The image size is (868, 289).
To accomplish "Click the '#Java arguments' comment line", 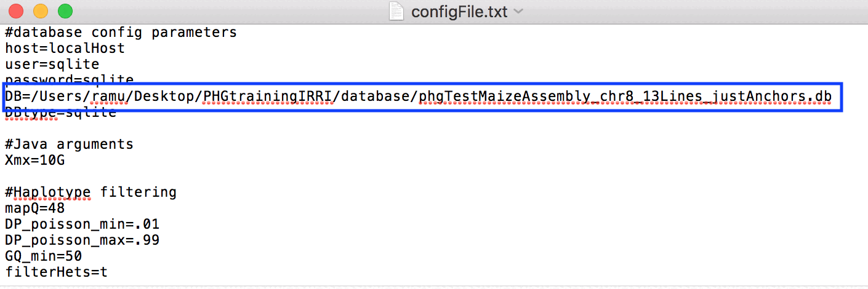I will coord(69,144).
